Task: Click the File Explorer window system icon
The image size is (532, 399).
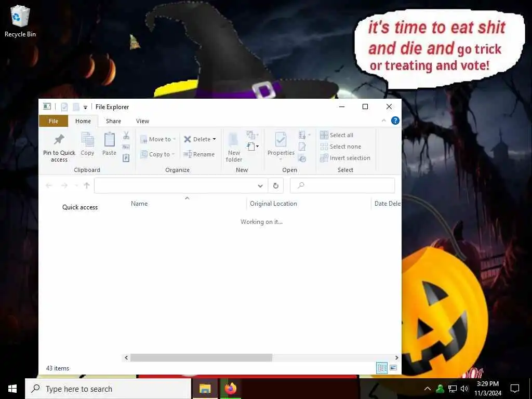Action: coord(47,107)
